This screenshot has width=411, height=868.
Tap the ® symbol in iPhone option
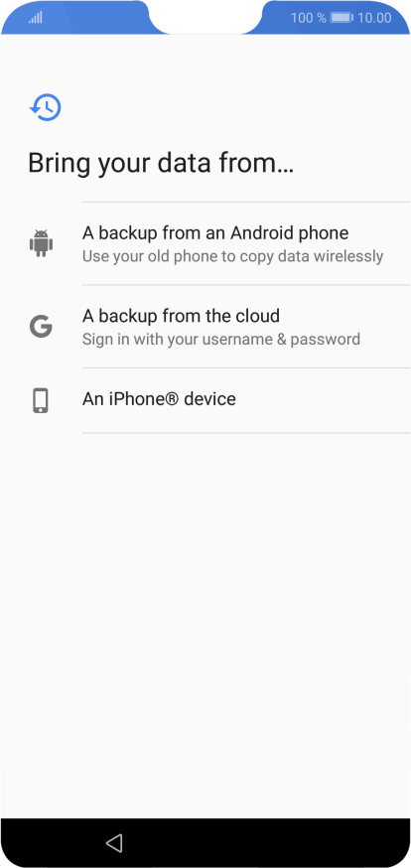(172, 399)
